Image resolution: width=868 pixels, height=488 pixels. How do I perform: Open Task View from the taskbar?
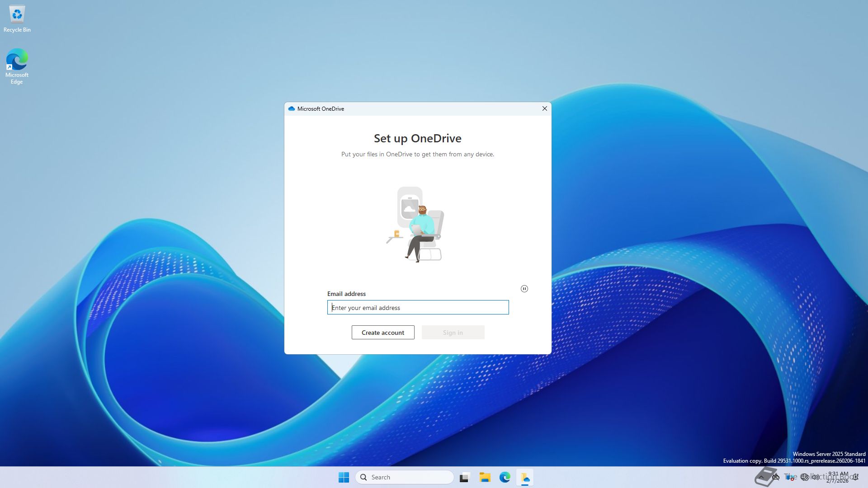point(464,477)
